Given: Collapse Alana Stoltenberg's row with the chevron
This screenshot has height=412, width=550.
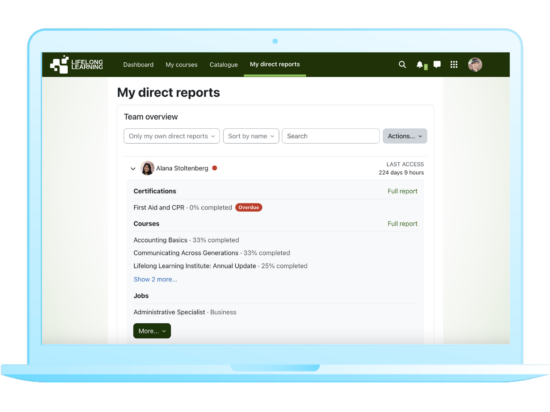Looking at the screenshot, I should point(133,169).
